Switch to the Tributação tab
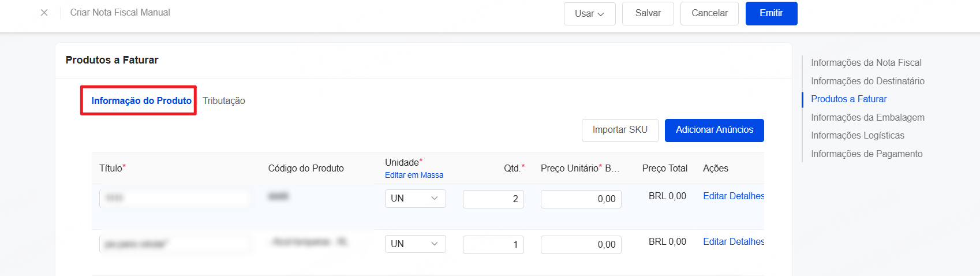This screenshot has width=980, height=276. (x=224, y=100)
